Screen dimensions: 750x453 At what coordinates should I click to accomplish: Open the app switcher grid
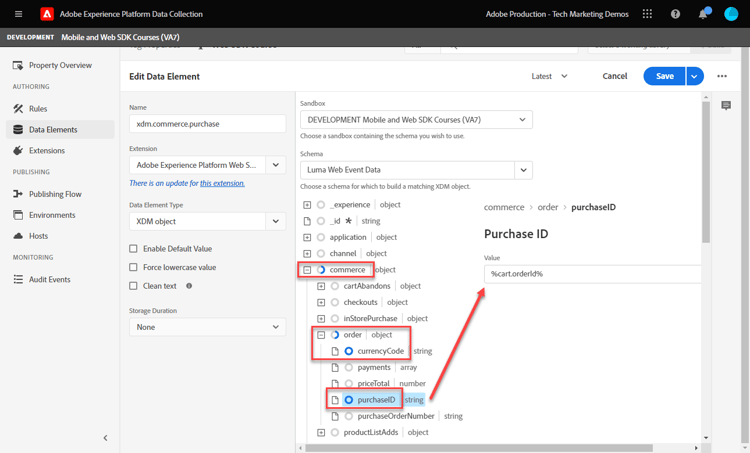coord(647,14)
